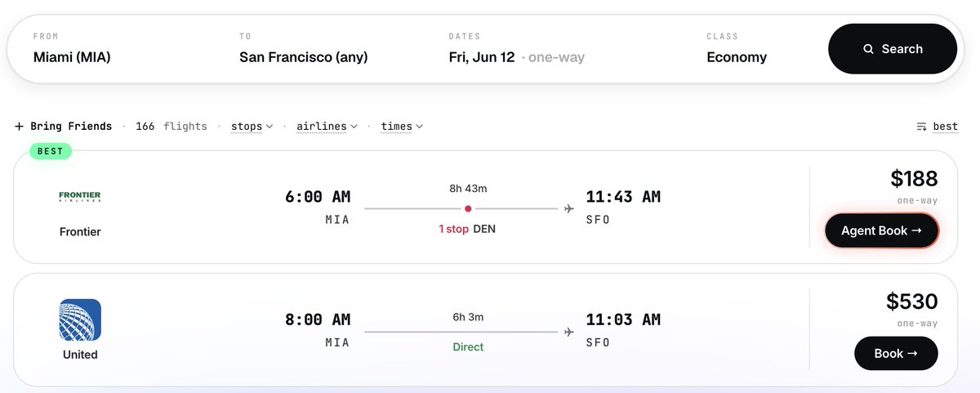This screenshot has width=980, height=393.
Task: Click the Bring Friends link
Action: pos(71,127)
